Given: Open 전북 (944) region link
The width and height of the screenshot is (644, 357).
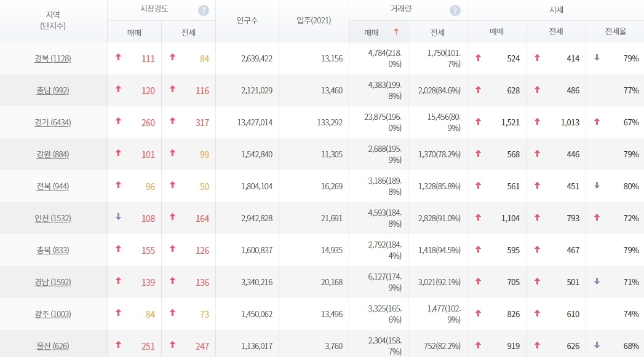Looking at the screenshot, I should (52, 187).
